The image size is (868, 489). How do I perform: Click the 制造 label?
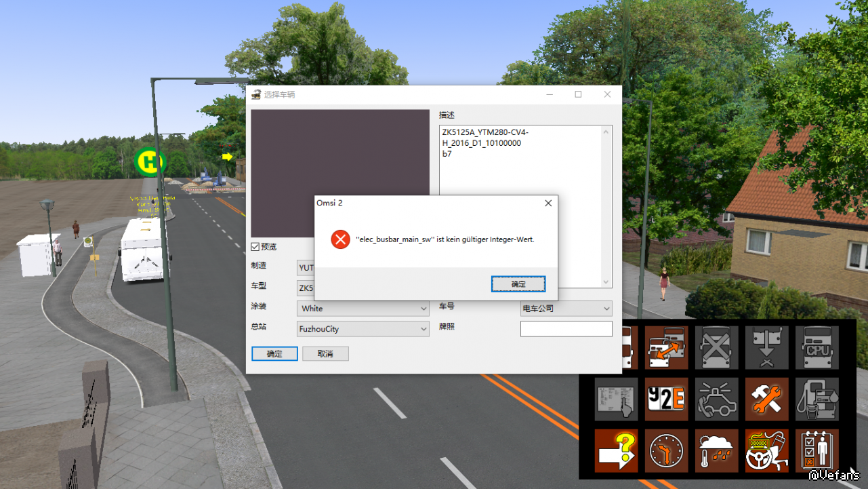pos(259,266)
